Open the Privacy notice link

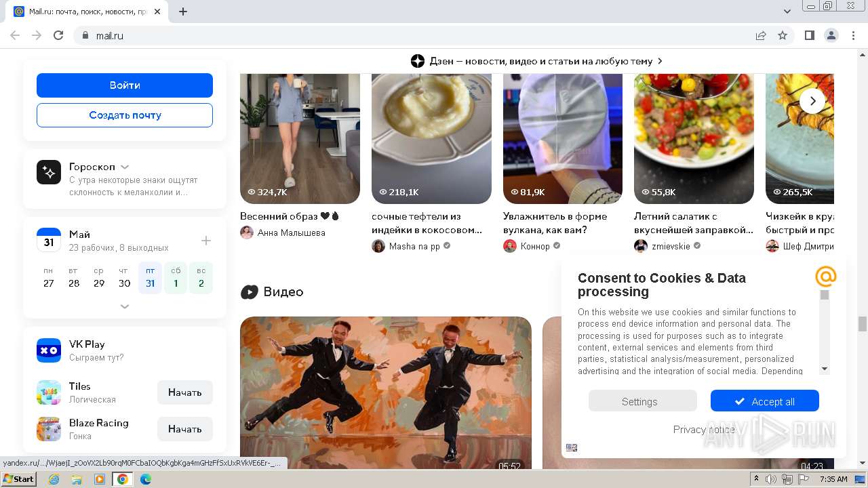point(704,430)
